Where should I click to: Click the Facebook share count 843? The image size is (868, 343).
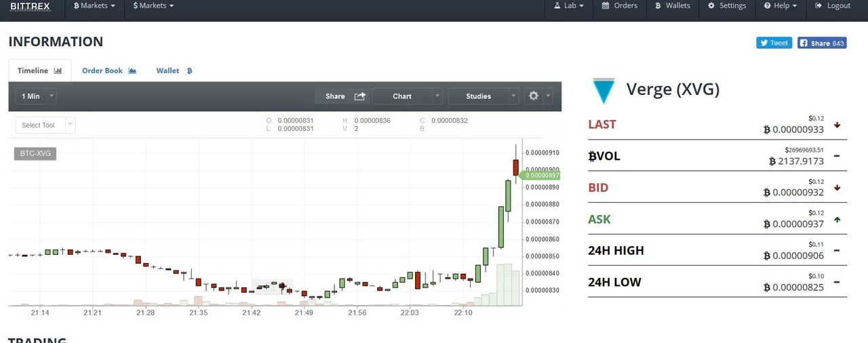pos(838,43)
